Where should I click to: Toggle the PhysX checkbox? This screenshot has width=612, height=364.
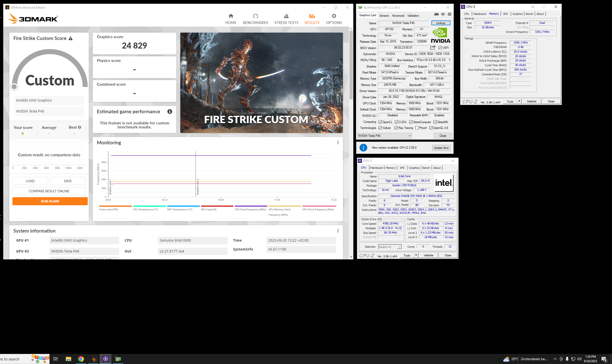417,128
